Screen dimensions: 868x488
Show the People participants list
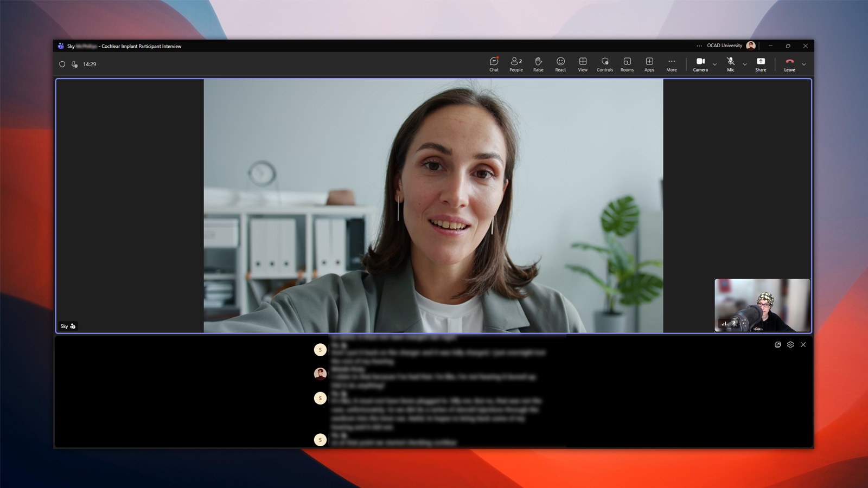[516, 64]
